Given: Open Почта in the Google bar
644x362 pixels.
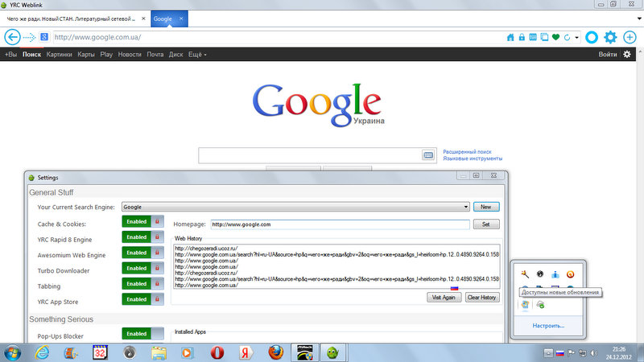Looking at the screenshot, I should 155,54.
